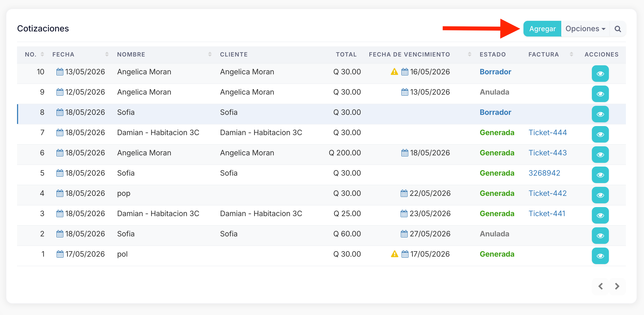This screenshot has height=315, width=644.
Task: Go to previous page arrow
Action: [601, 286]
